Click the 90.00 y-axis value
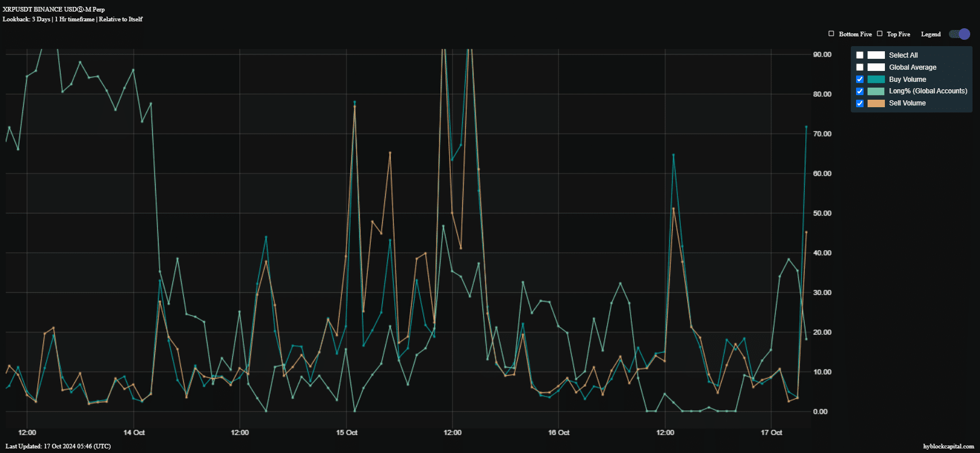Screen dimensions: 980x453 click(822, 54)
